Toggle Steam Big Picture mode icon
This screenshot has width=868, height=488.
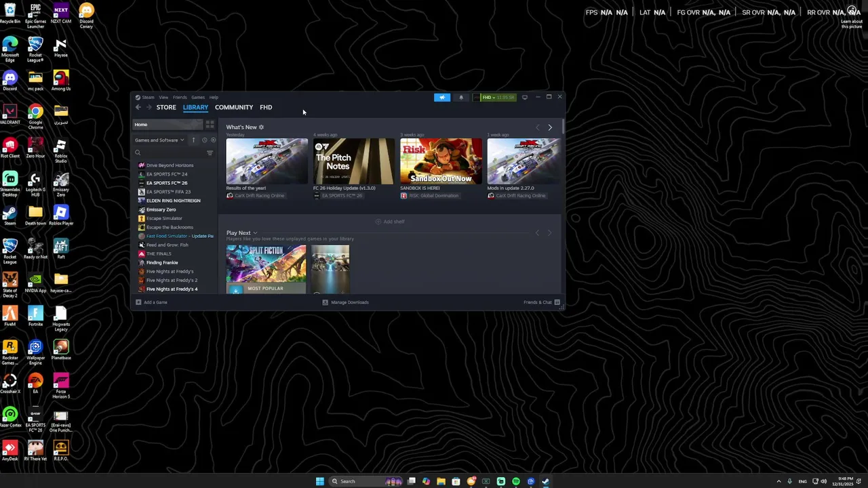(524, 97)
